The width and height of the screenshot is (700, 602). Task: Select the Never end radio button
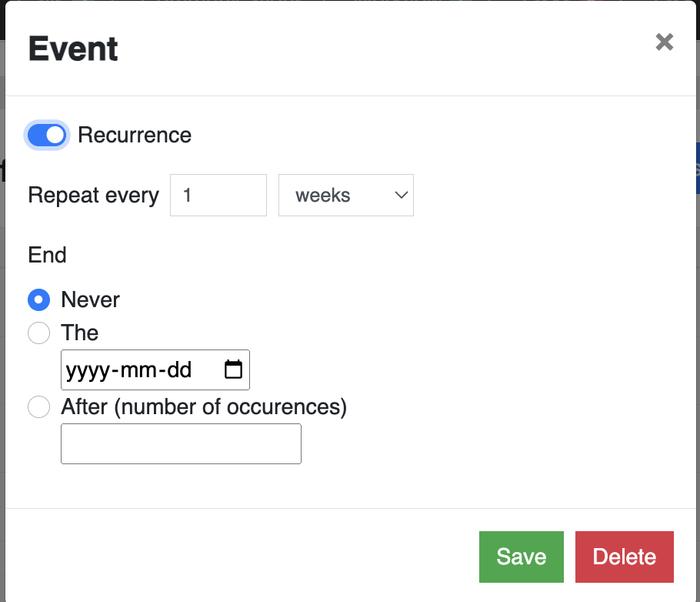[38, 299]
